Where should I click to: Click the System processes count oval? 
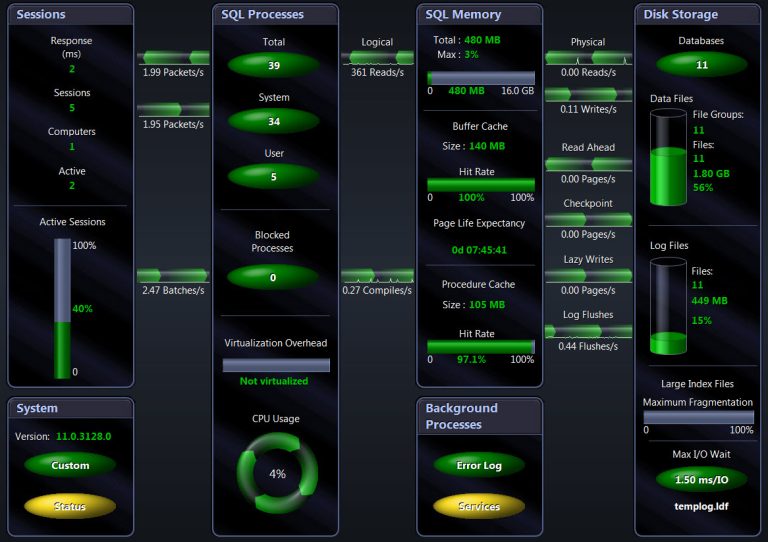(x=273, y=121)
